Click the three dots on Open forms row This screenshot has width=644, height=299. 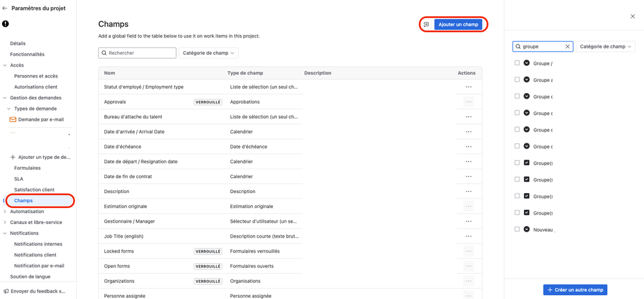tap(468, 265)
